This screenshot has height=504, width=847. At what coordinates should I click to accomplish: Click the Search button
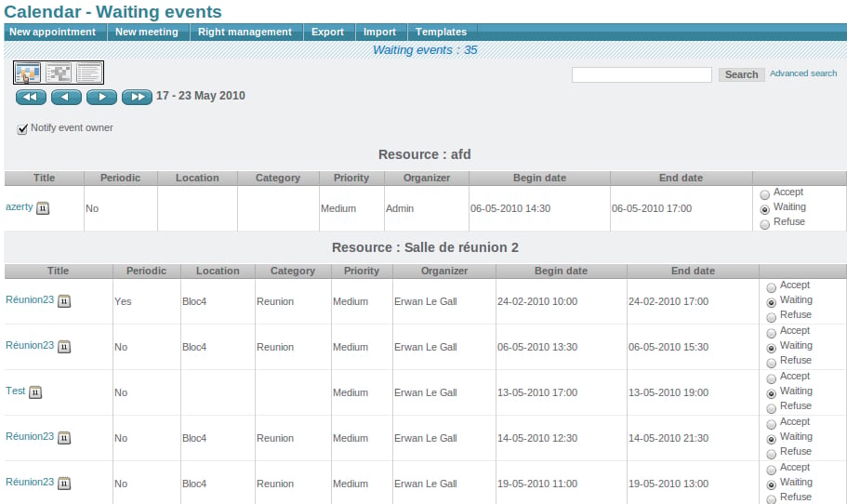tap(741, 74)
